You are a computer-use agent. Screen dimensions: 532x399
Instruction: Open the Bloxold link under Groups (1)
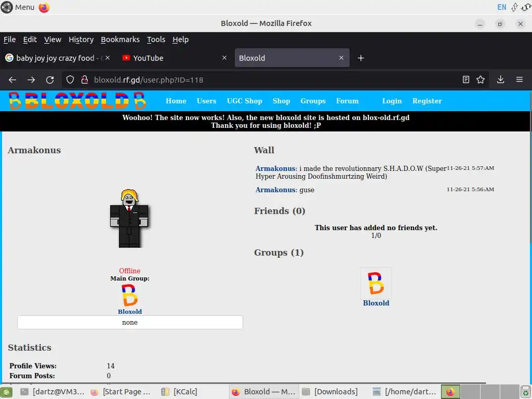[x=376, y=303]
